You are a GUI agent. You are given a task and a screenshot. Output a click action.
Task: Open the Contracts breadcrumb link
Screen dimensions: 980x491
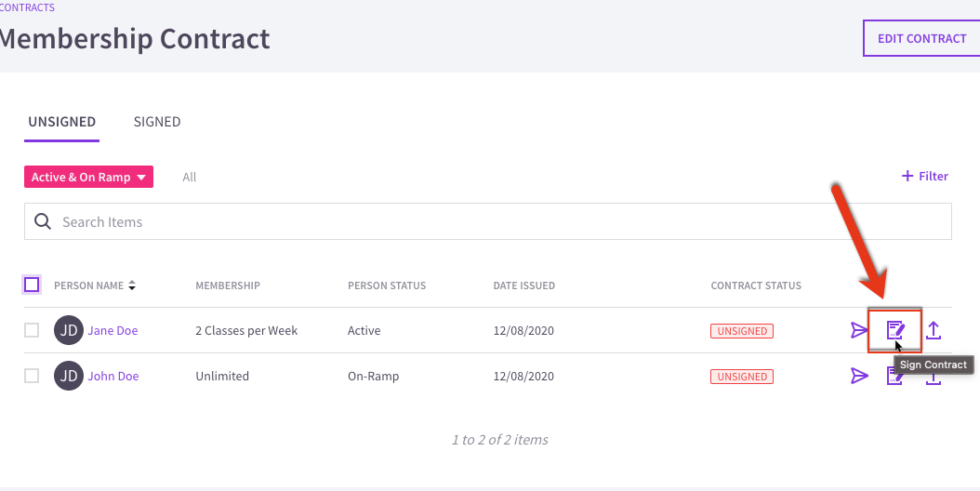(x=27, y=7)
